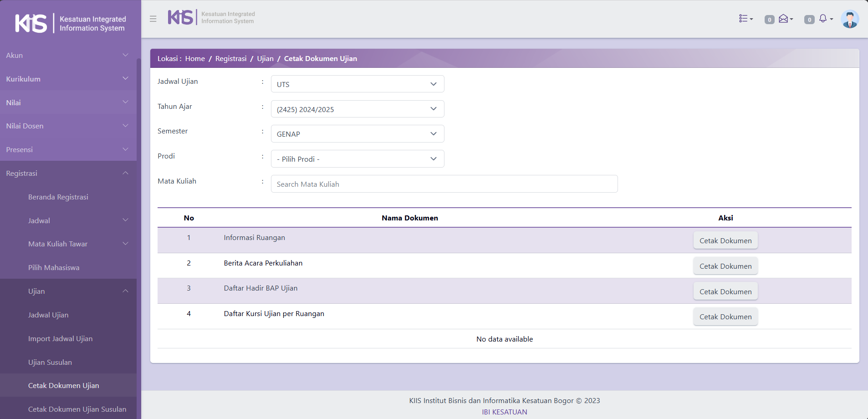This screenshot has height=419, width=868.
Task: Open the messages envelope icon
Action: coord(785,19)
